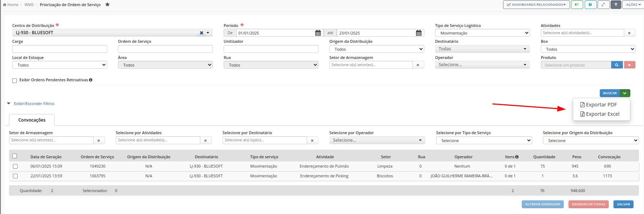The height and width of the screenshot is (214, 644).
Task: Click the Endereçamento de Picking cell
Action: [324, 176]
